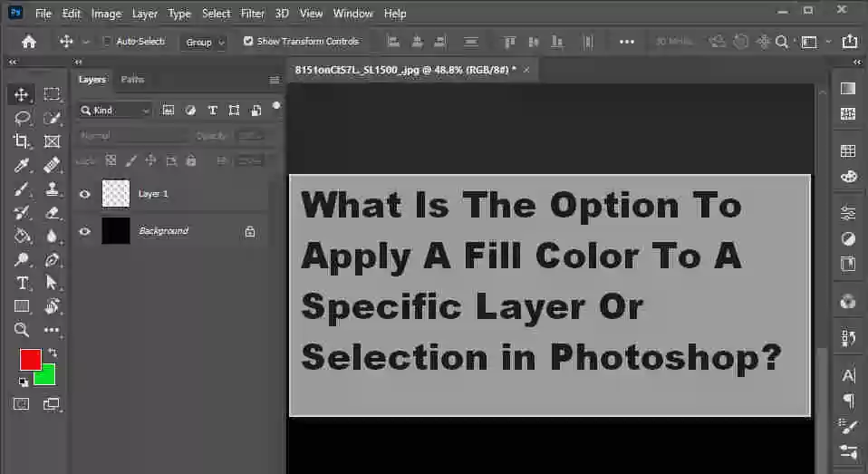Viewport: 868px width, 474px height.
Task: Open the Normal blend mode dropdown
Action: click(x=133, y=136)
